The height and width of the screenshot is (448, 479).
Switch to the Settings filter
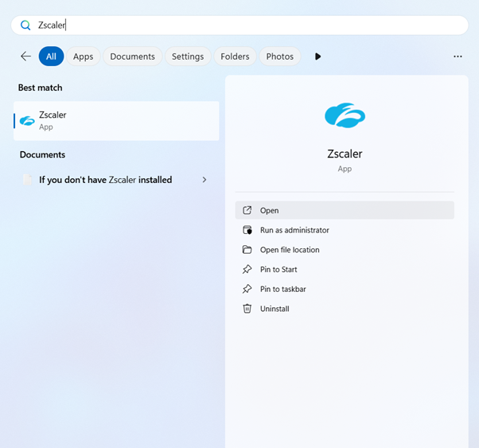188,56
